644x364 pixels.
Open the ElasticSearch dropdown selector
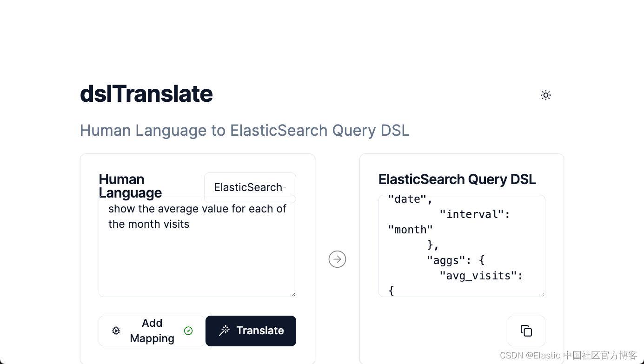[x=250, y=188]
